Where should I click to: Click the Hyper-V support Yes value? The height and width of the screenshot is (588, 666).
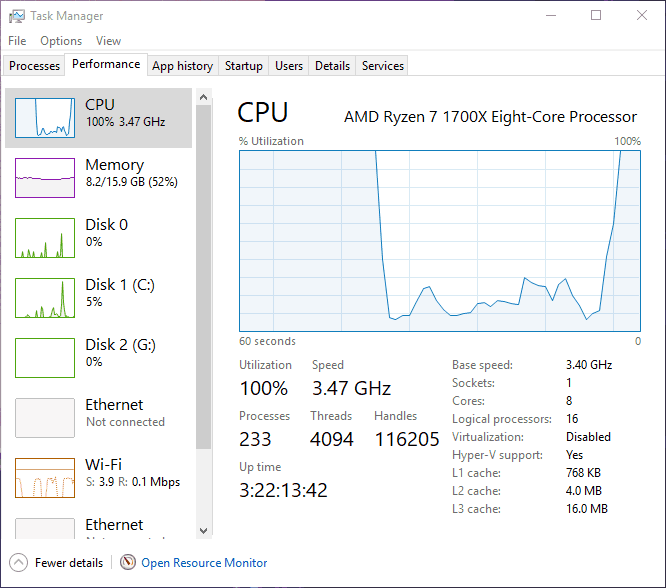575,455
